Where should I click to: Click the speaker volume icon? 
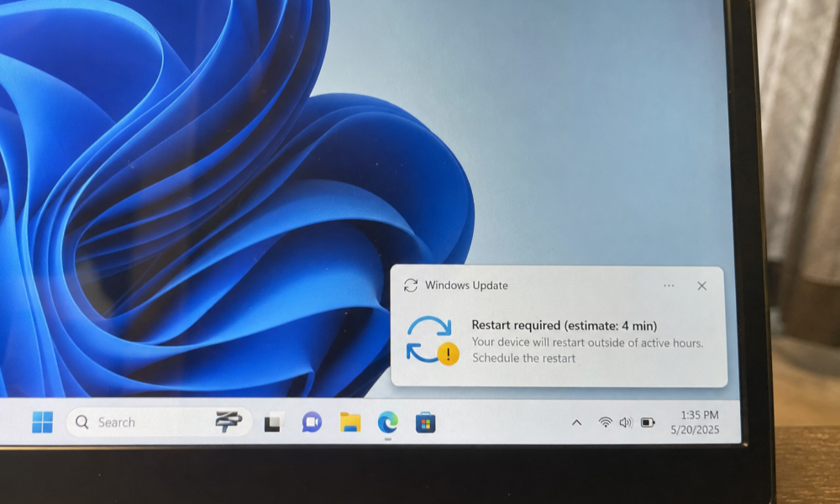[x=626, y=423]
